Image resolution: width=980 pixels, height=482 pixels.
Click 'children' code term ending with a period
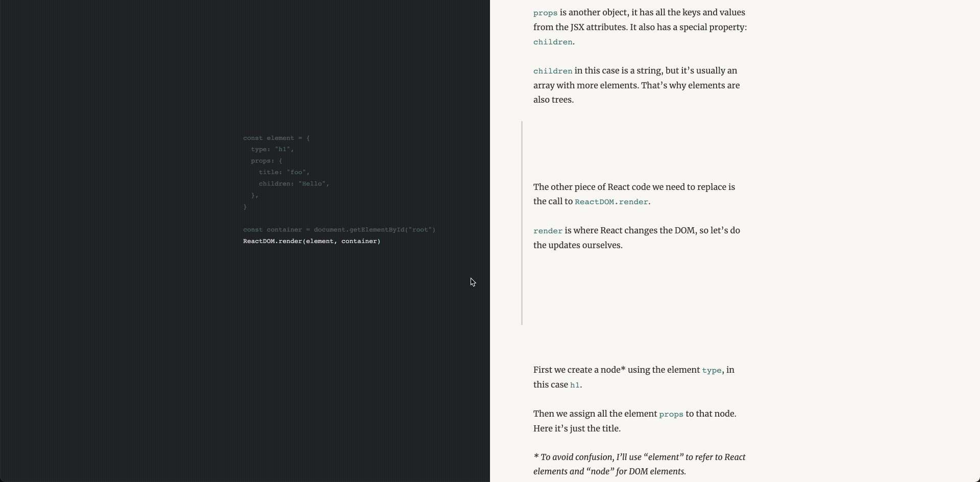click(553, 42)
